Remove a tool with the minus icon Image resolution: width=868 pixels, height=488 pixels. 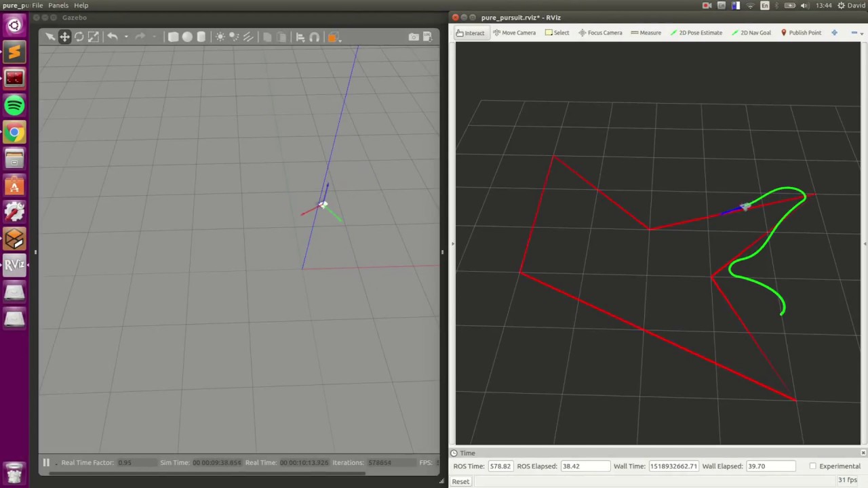click(854, 33)
